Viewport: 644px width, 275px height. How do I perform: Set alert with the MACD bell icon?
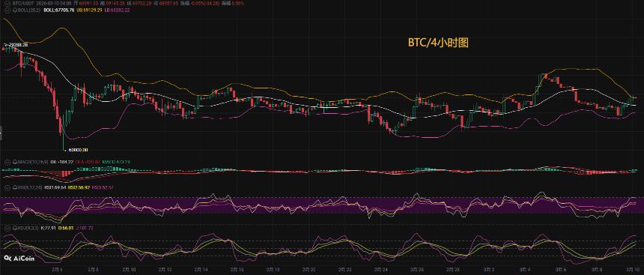(x=15, y=162)
